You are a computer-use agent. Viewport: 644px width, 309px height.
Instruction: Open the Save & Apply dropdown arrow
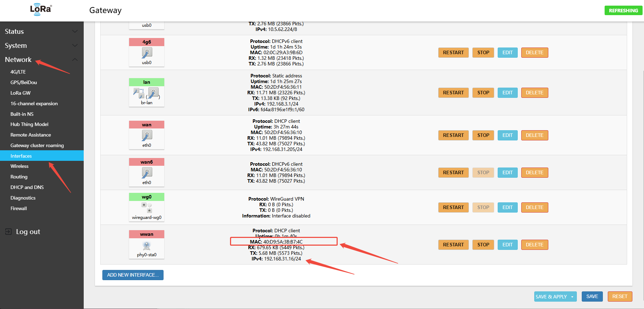tap(572, 297)
